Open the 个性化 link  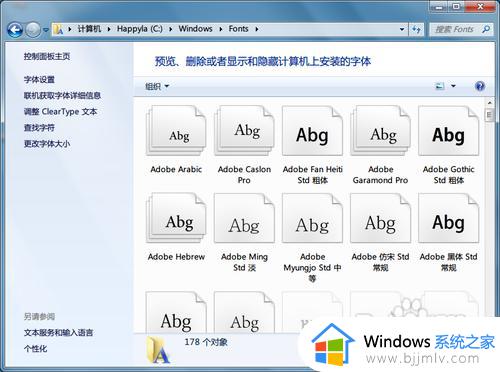[35, 349]
